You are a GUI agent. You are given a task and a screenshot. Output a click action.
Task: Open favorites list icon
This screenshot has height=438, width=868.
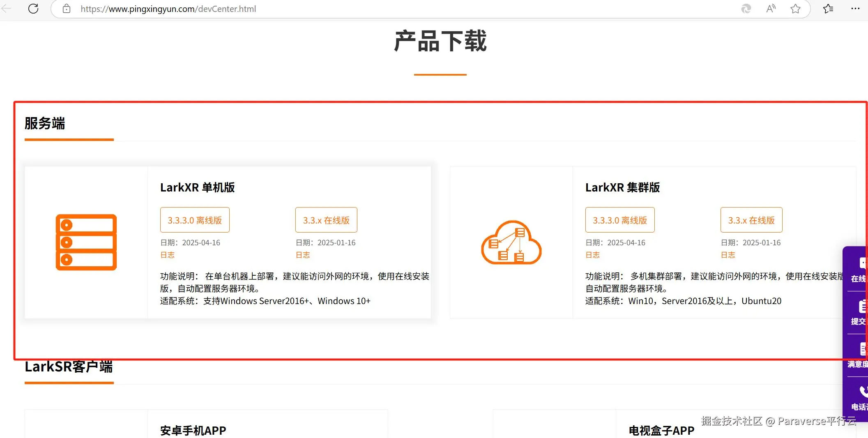coord(828,9)
